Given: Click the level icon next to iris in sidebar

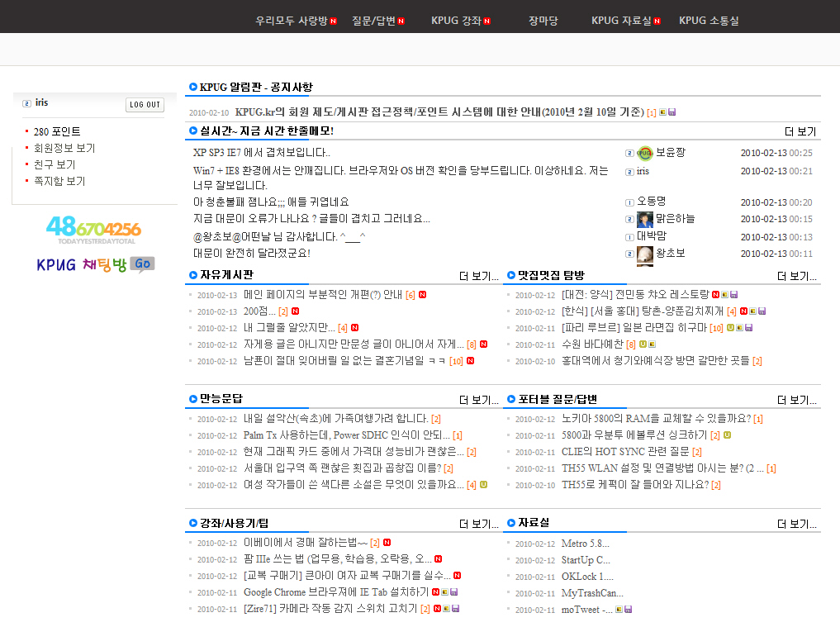Looking at the screenshot, I should (x=26, y=103).
